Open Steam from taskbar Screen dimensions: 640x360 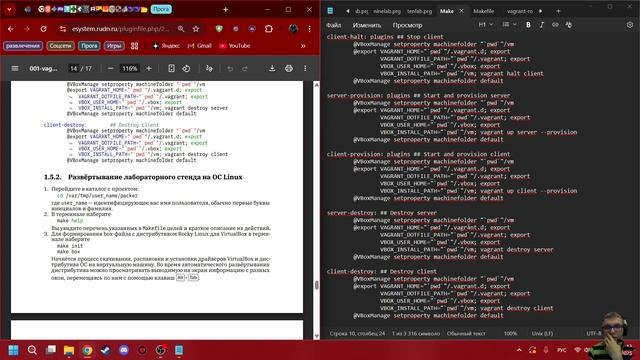pyautogui.click(x=105, y=350)
